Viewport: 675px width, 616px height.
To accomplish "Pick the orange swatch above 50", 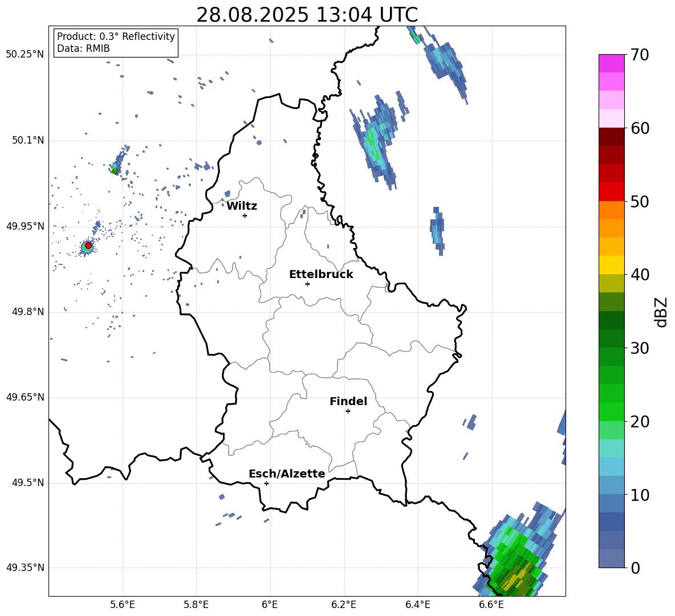I will click(x=611, y=210).
